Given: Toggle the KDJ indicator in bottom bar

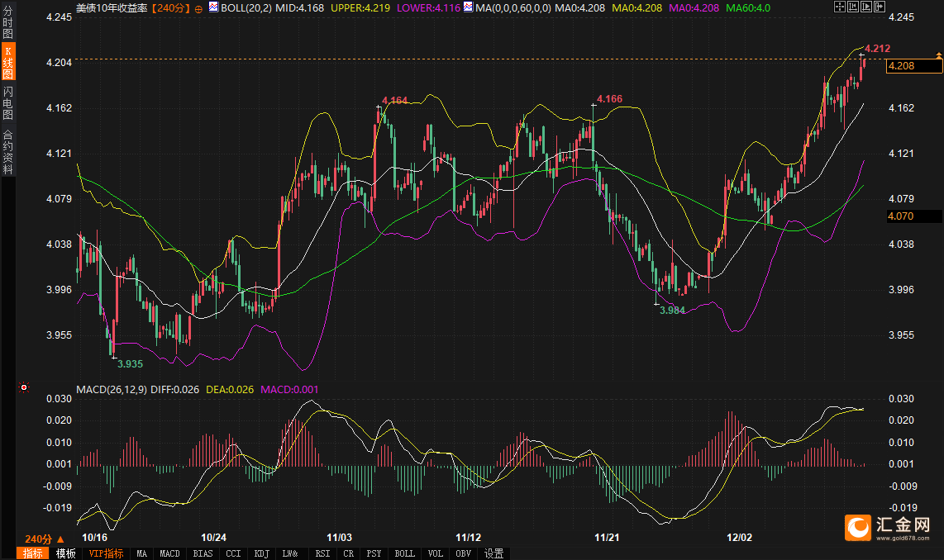Looking at the screenshot, I should coord(262,553).
